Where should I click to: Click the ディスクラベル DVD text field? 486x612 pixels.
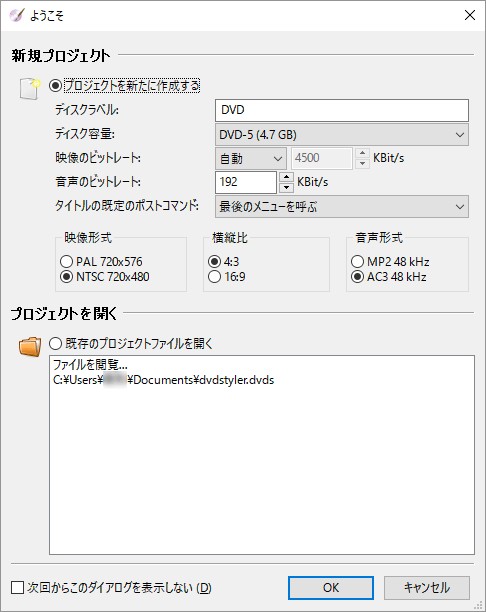(342, 110)
